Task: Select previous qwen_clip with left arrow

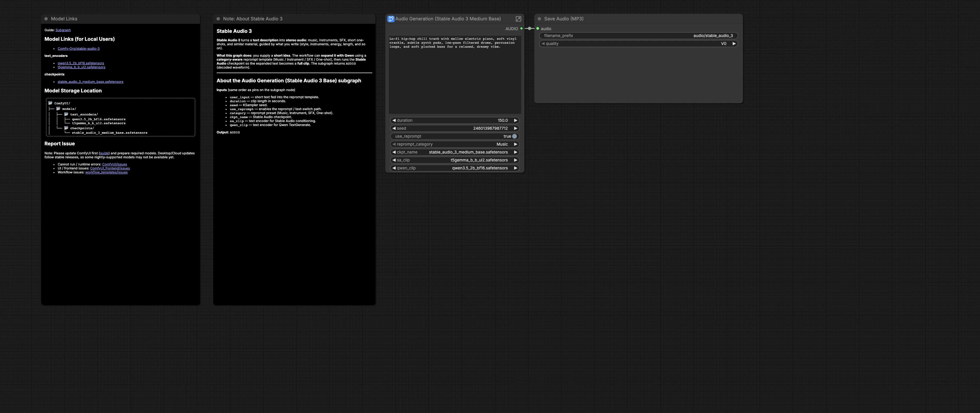Action: (x=394, y=168)
